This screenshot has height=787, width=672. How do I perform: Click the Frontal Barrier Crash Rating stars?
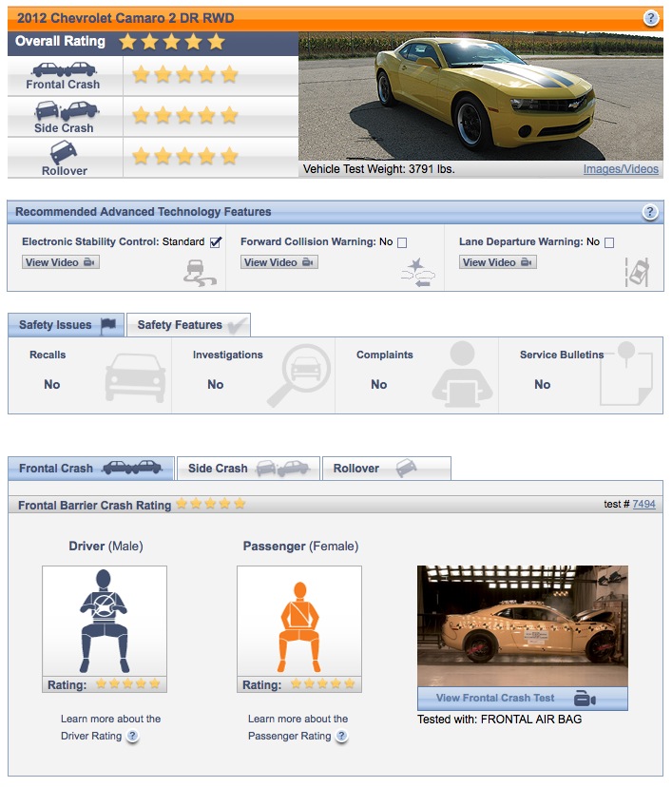pyautogui.click(x=211, y=504)
